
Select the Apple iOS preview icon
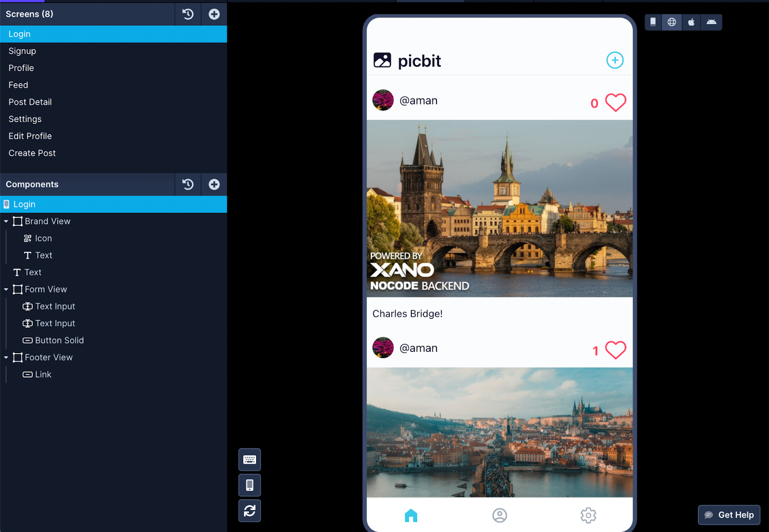tap(691, 22)
